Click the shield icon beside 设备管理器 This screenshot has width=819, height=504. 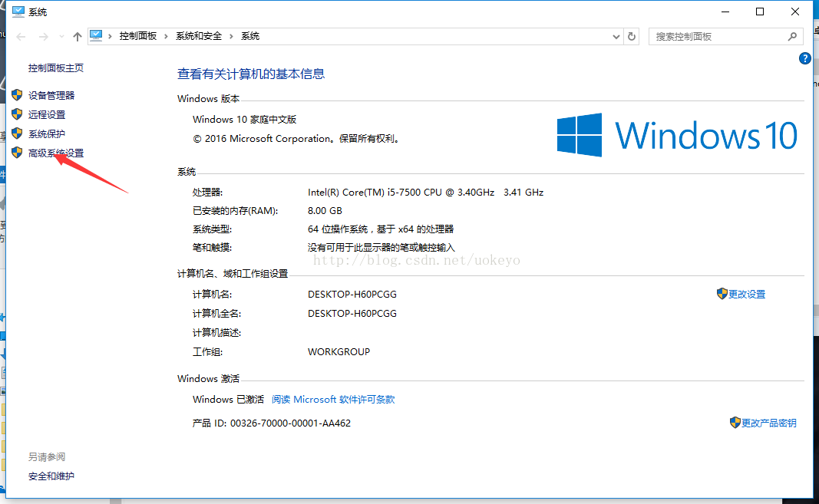click(17, 95)
